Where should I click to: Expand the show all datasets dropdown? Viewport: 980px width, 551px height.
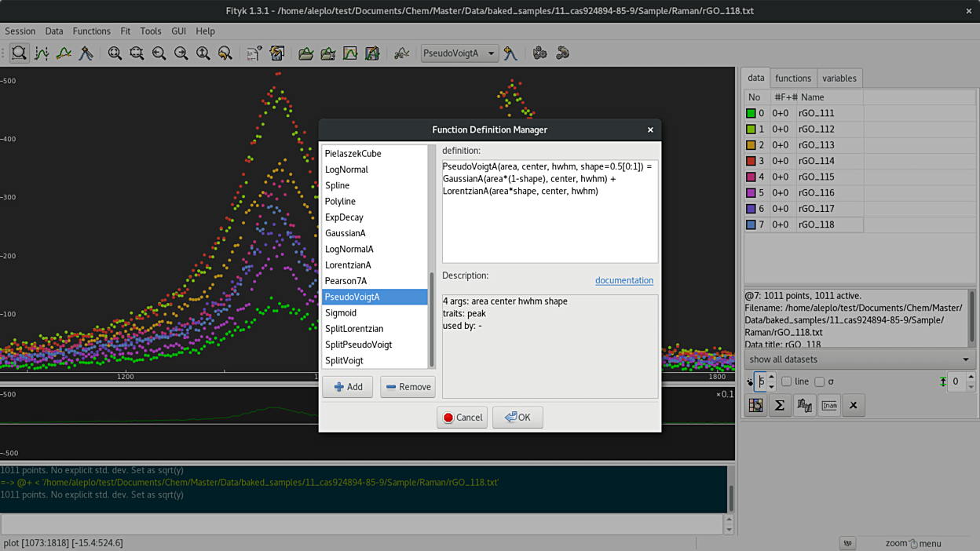click(860, 359)
